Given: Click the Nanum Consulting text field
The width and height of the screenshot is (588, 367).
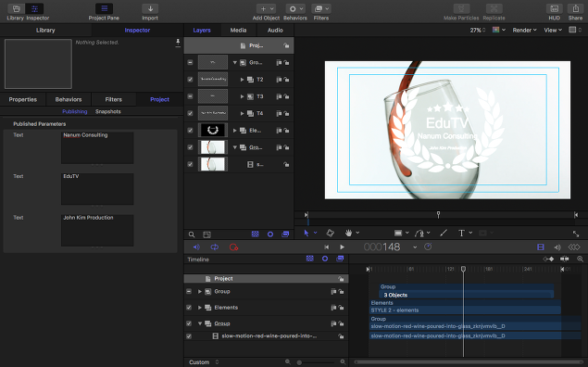Looking at the screenshot, I should click(x=97, y=147).
